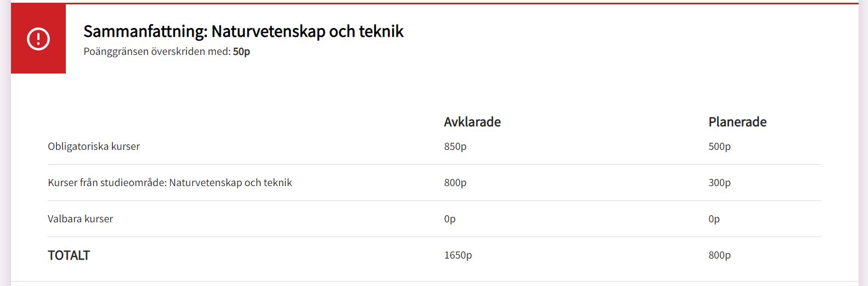Click the 850p completed mandatory points

(x=455, y=147)
